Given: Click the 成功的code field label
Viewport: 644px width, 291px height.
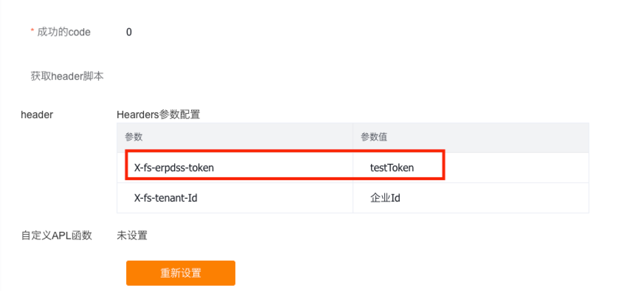Looking at the screenshot, I should (x=63, y=32).
